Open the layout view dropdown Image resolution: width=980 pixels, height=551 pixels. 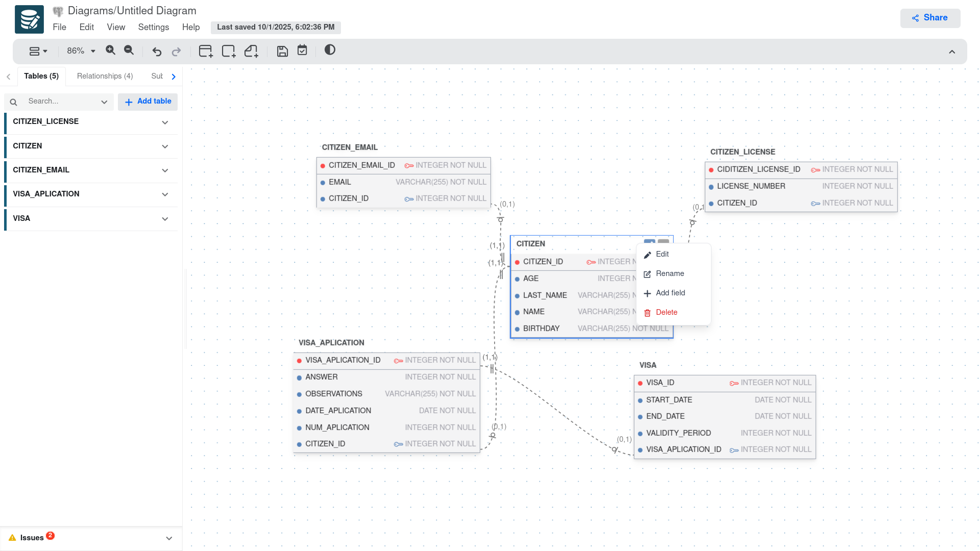pos(38,51)
